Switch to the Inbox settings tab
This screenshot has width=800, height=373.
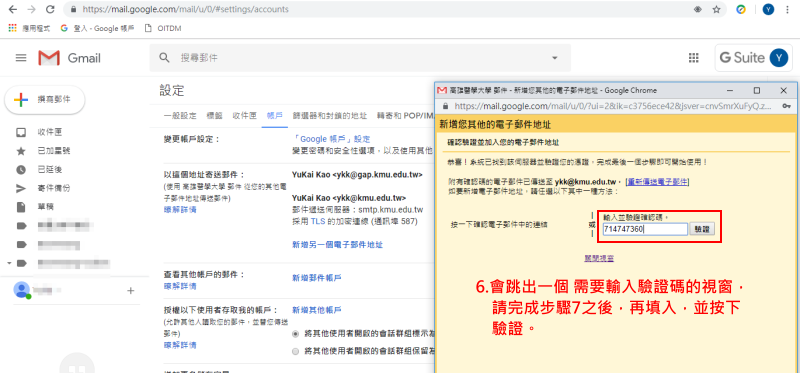click(x=244, y=116)
